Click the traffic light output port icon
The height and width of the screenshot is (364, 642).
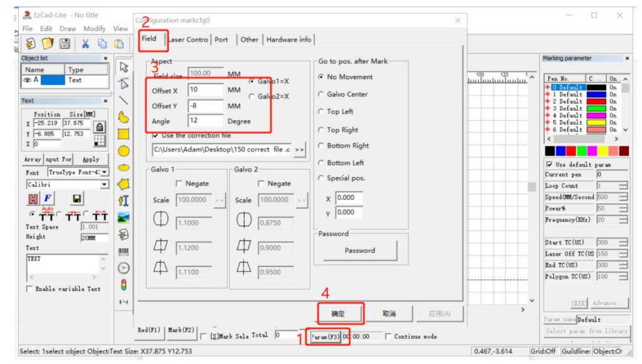point(124,285)
